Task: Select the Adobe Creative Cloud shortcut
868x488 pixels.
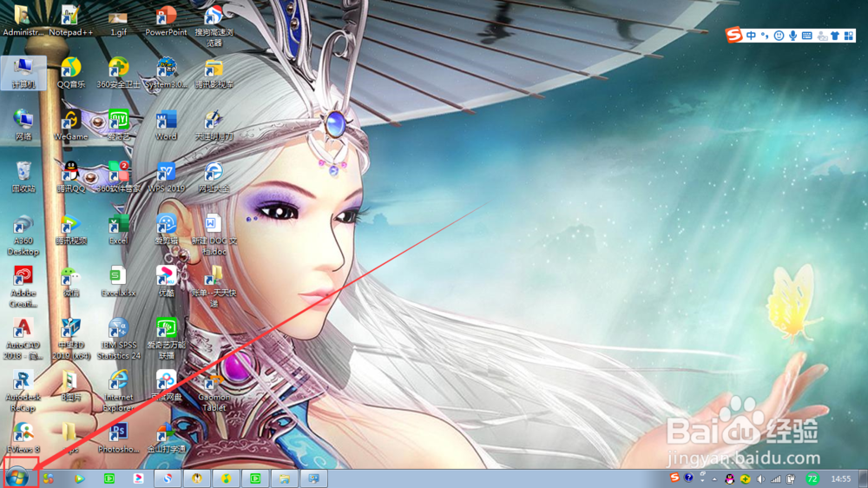Action: (x=23, y=287)
